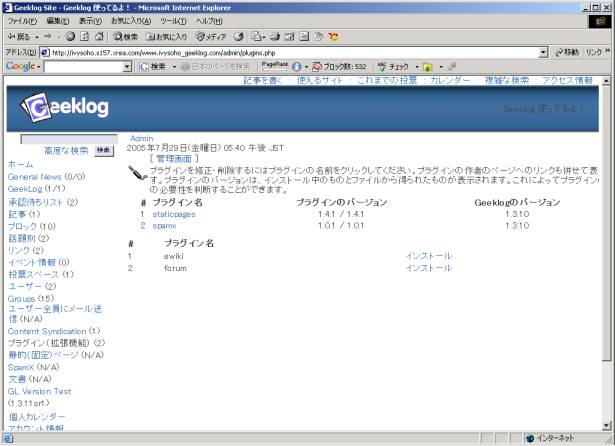Refresh the page with Refresh icon
This screenshot has width=615, height=446.
pos(85,36)
